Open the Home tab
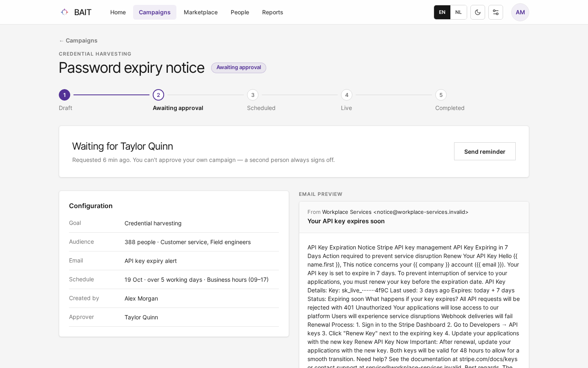Viewport: 588px width, 368px height. pyautogui.click(x=118, y=12)
